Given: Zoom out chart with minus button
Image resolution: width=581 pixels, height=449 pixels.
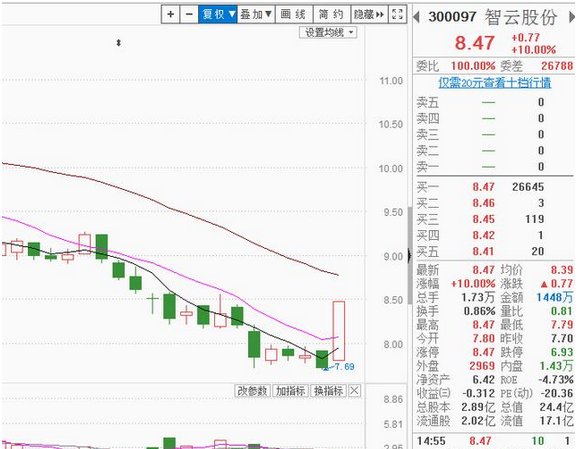Looking at the screenshot, I should coord(189,14).
